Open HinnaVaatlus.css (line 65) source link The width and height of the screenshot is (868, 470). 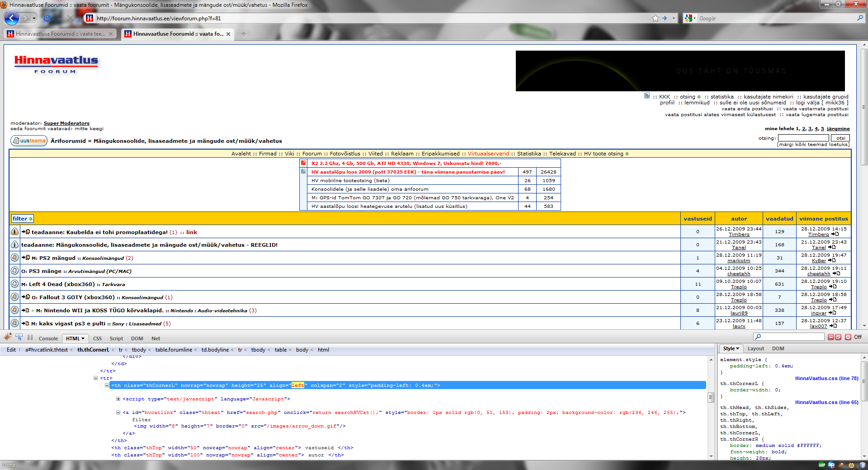point(826,402)
